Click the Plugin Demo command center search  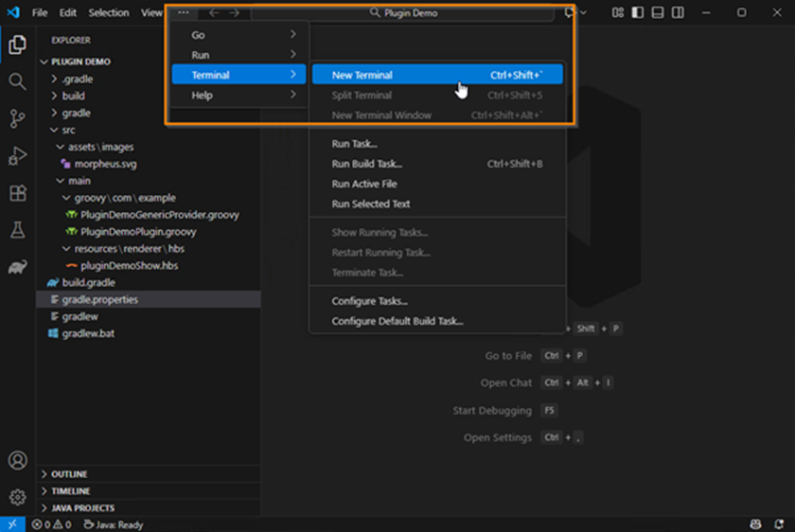coord(402,12)
